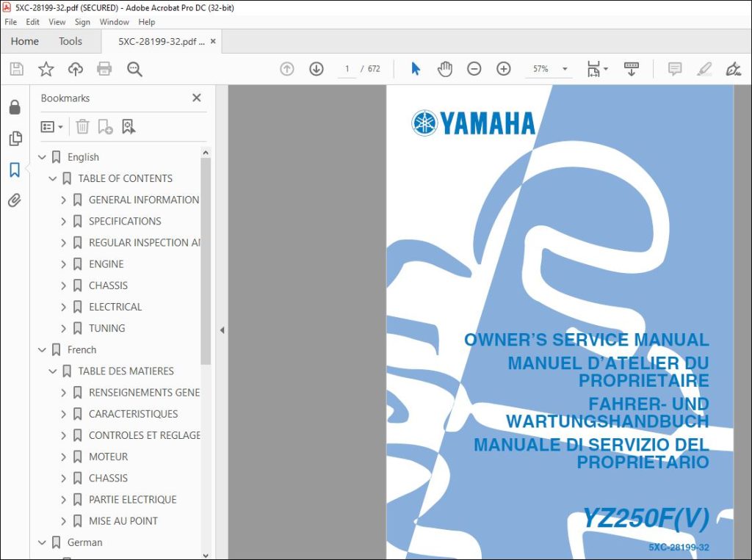Add a comment sticky note

(x=675, y=69)
